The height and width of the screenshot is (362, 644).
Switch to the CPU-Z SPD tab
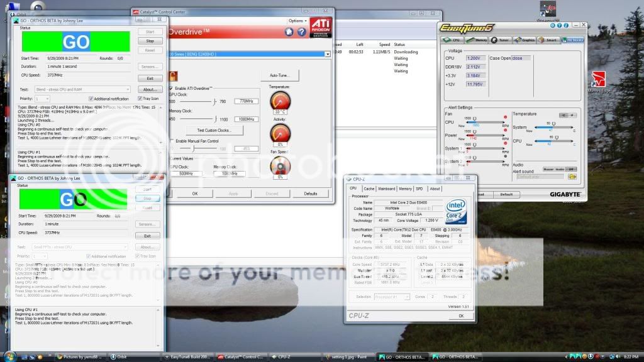[419, 189]
